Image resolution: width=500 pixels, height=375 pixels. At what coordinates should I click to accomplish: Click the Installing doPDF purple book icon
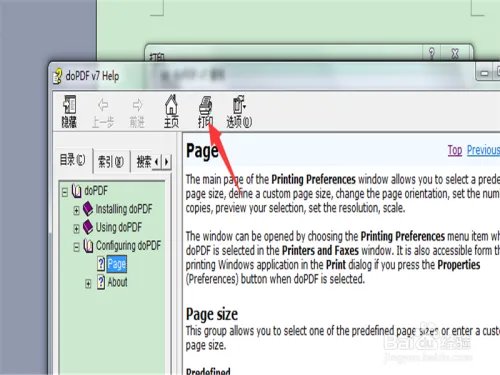pos(88,209)
